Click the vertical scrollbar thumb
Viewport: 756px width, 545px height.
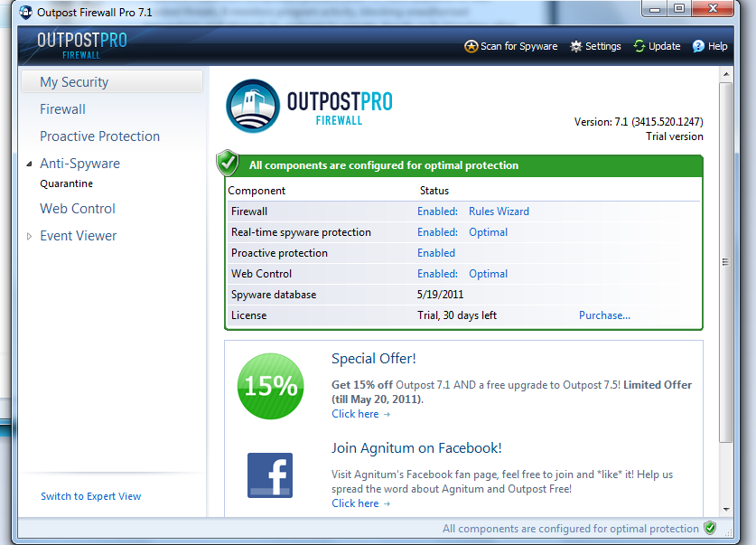(x=725, y=262)
